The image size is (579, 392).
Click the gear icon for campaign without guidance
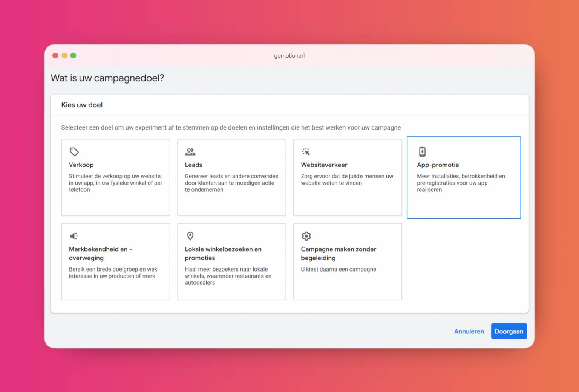[306, 236]
